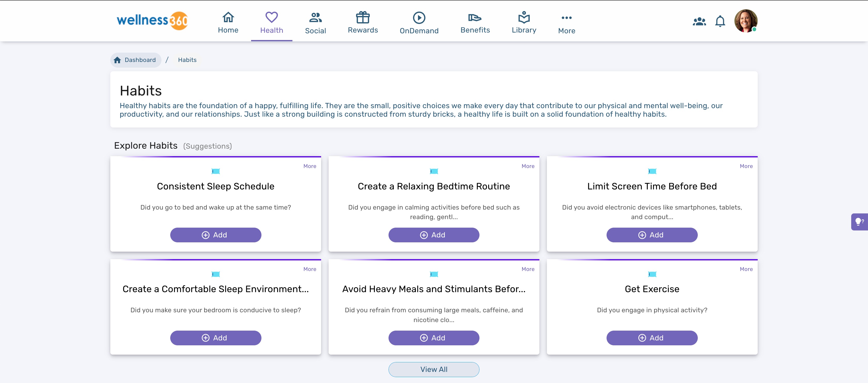The width and height of the screenshot is (868, 383).
Task: Click pillow icon on Limit Screen Time card
Action: coord(652,171)
